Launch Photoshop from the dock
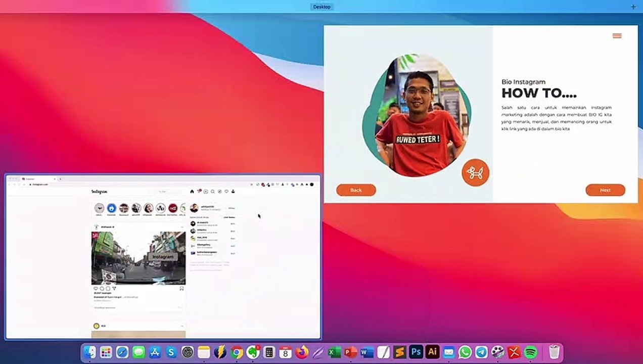 click(x=416, y=352)
